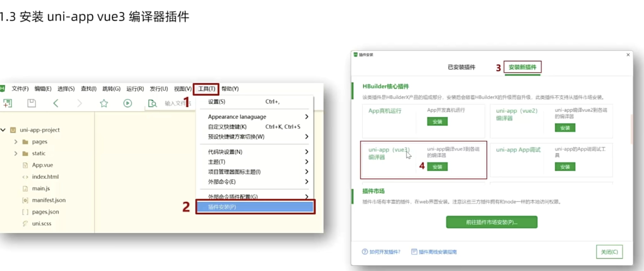
Task: Go forward with the right arrow icon
Action: tap(79, 103)
